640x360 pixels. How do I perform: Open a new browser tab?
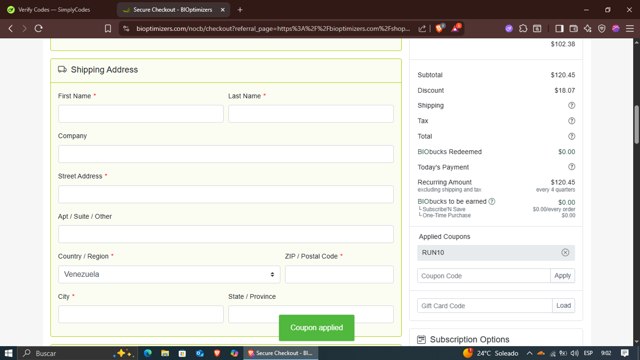[x=240, y=10]
